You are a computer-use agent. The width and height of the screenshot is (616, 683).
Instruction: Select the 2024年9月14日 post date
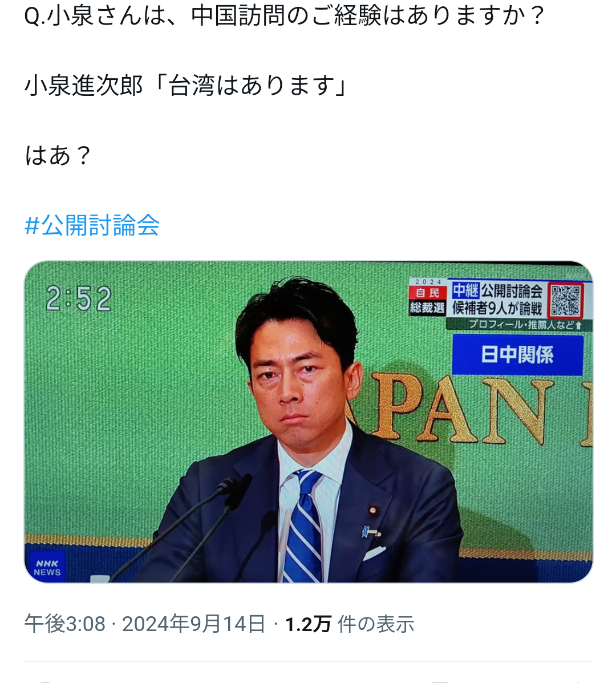tap(193, 623)
